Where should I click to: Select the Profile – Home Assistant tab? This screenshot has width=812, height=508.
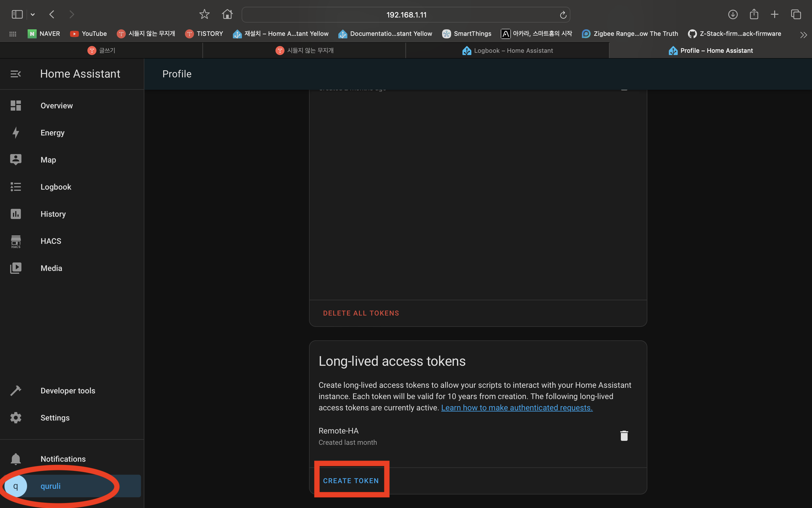pos(710,51)
